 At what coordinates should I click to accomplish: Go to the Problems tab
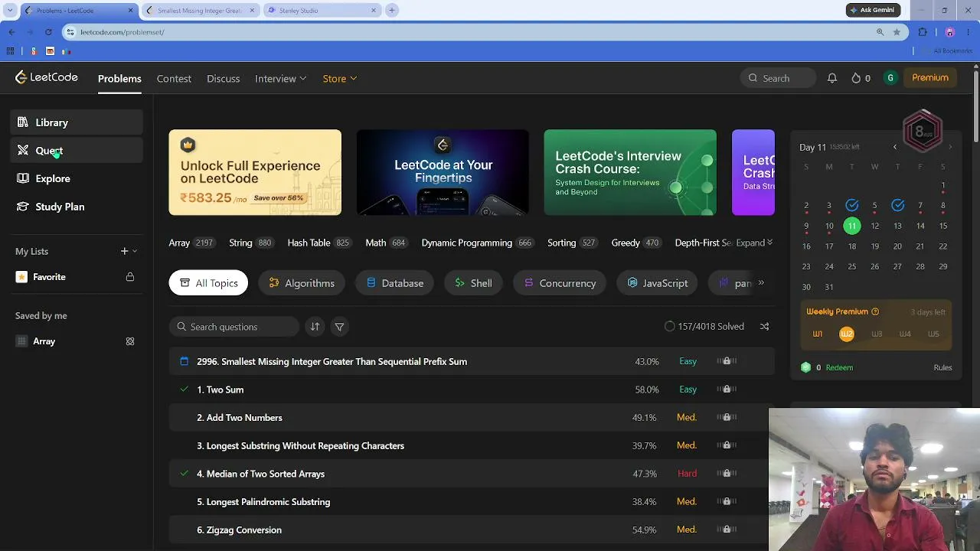tap(119, 79)
